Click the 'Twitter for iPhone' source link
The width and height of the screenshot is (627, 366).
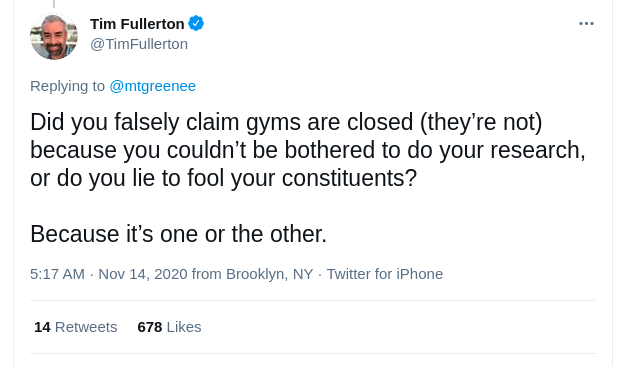tap(385, 274)
